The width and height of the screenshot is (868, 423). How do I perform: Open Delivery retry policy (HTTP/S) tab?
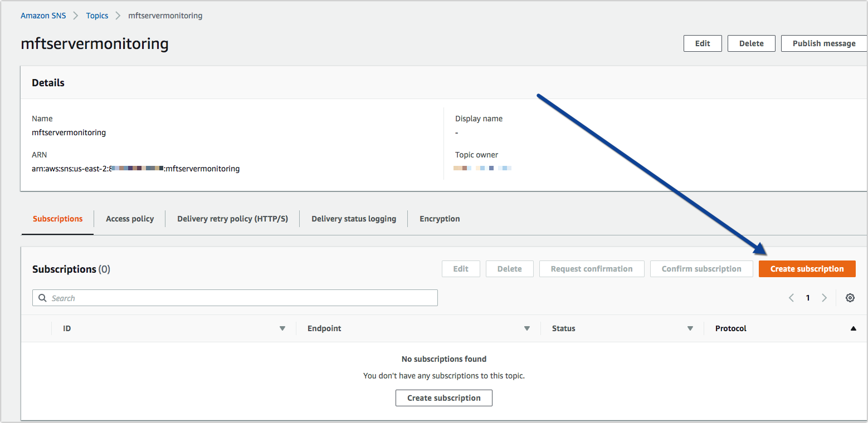[x=232, y=219]
